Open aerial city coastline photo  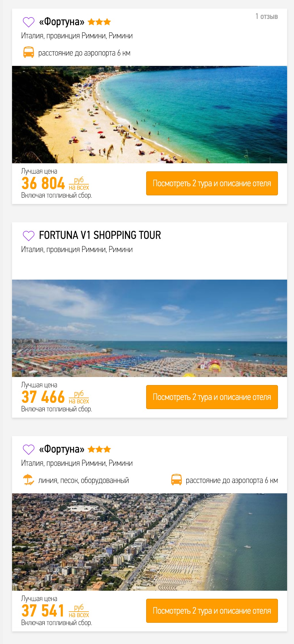(x=150, y=542)
